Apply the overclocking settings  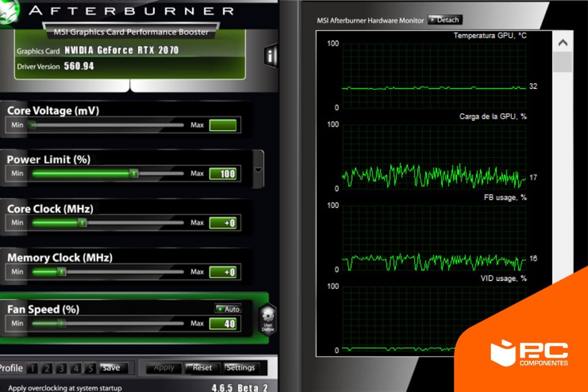pyautogui.click(x=164, y=368)
